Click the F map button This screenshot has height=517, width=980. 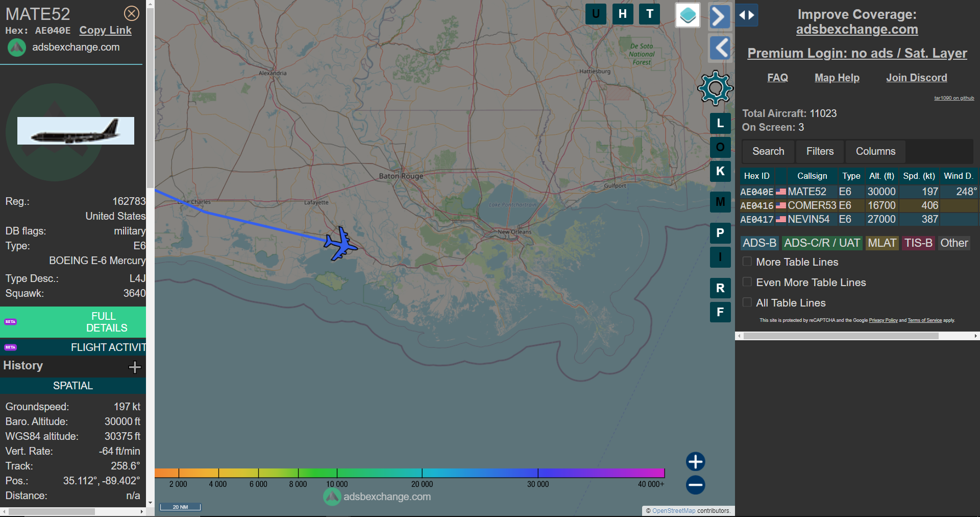720,312
